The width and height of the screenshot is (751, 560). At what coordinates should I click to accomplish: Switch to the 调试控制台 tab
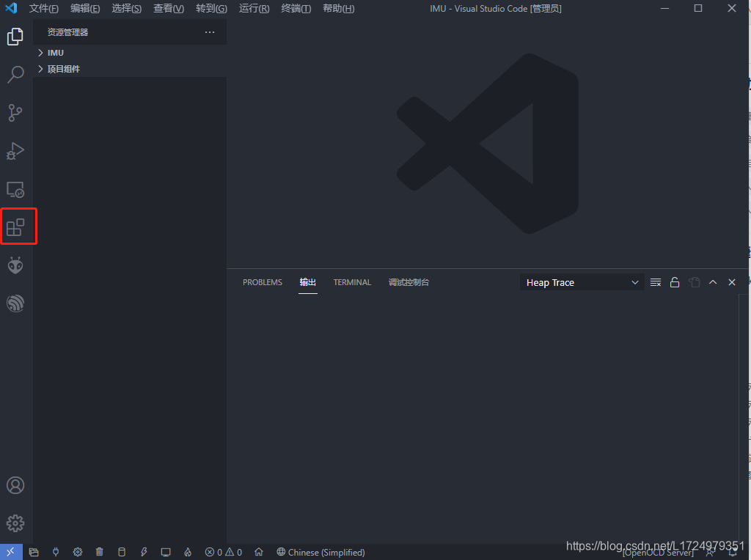click(x=409, y=282)
